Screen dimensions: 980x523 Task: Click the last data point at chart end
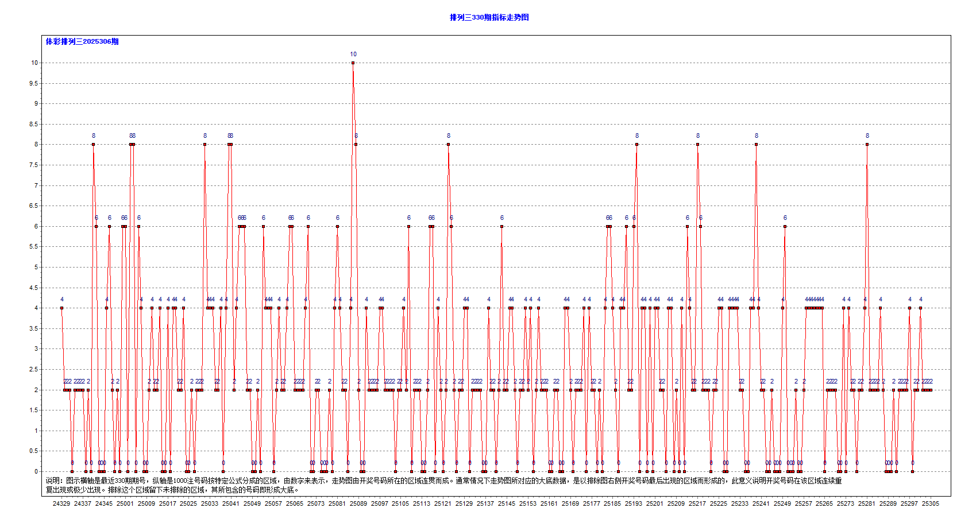[x=931, y=390]
